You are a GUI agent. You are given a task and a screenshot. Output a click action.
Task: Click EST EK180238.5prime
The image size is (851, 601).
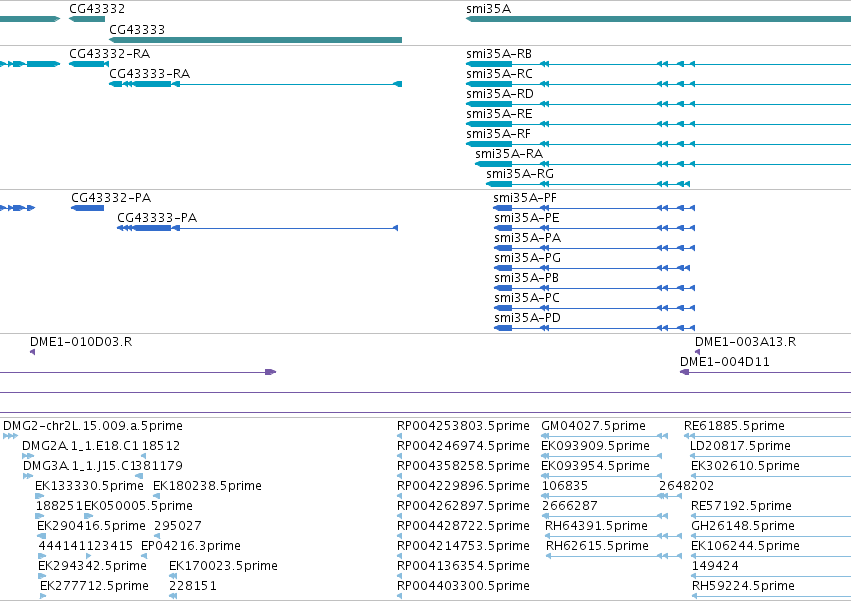207,486
